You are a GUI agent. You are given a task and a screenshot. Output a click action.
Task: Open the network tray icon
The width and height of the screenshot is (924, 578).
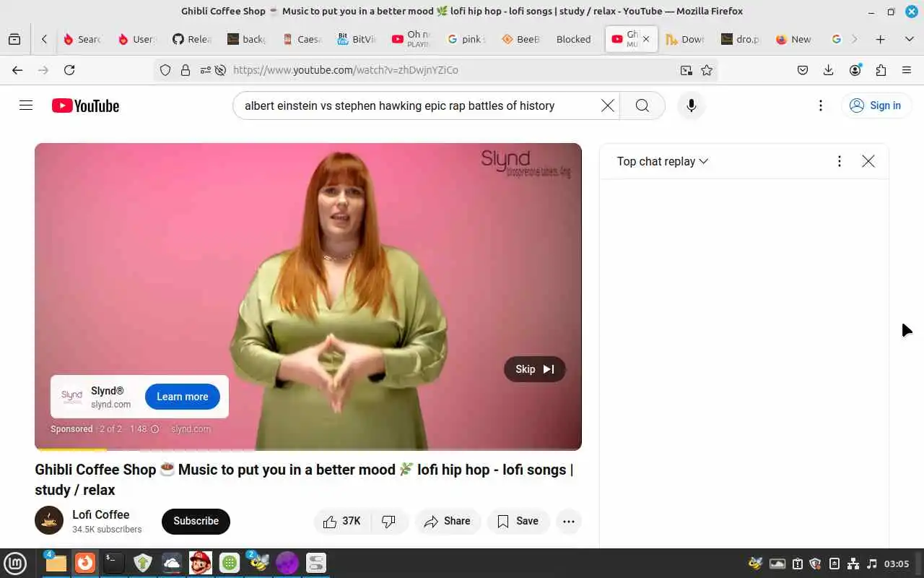coord(853,564)
